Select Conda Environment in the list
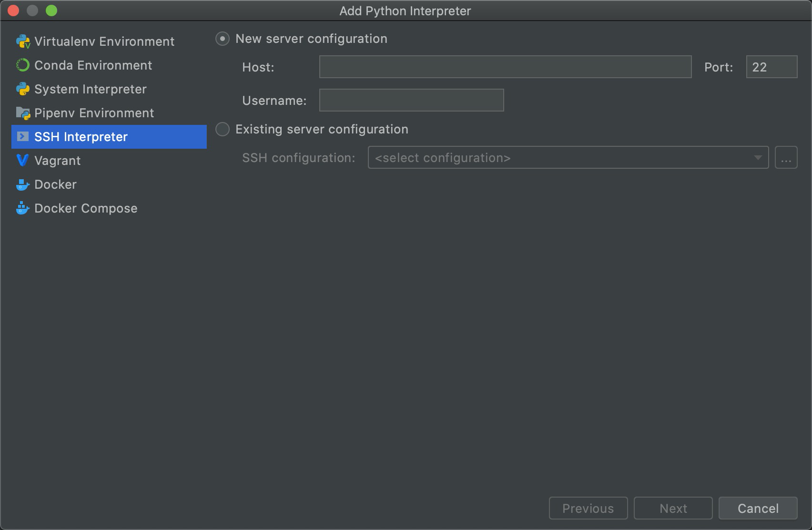The width and height of the screenshot is (812, 530). (109, 65)
